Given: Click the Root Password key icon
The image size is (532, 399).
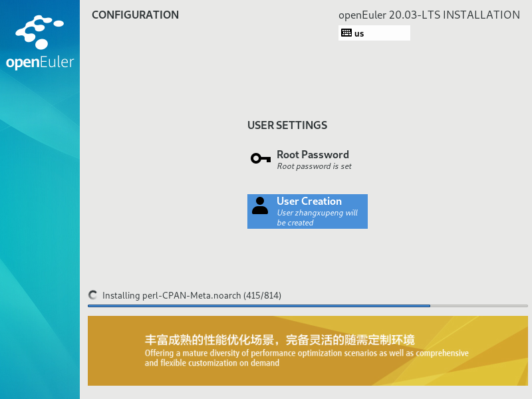Looking at the screenshot, I should [261, 158].
